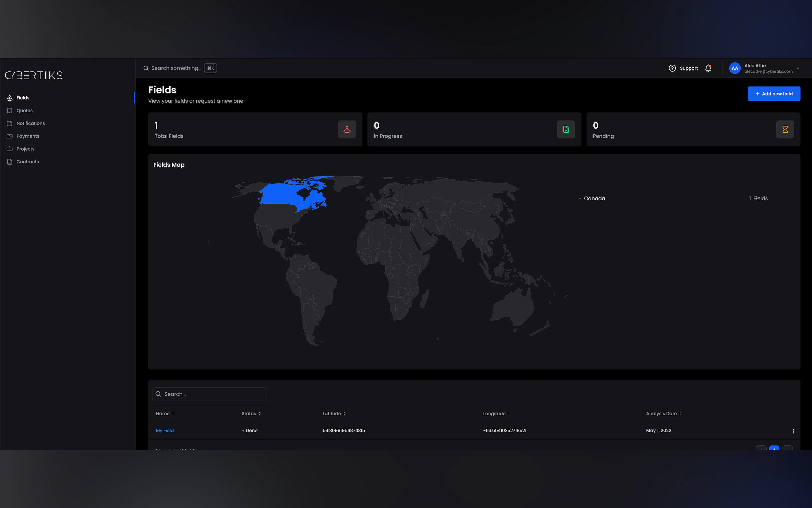Expand the Alec Attie account dropdown
This screenshot has width=812, height=508.
(798, 68)
